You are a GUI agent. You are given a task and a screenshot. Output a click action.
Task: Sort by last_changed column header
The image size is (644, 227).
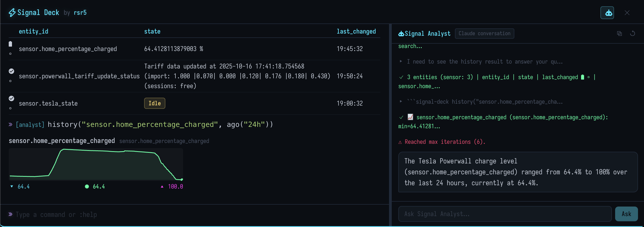coord(356,31)
